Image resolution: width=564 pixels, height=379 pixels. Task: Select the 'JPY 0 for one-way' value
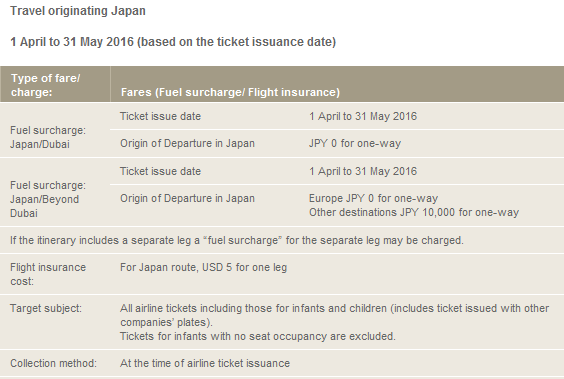click(x=355, y=143)
